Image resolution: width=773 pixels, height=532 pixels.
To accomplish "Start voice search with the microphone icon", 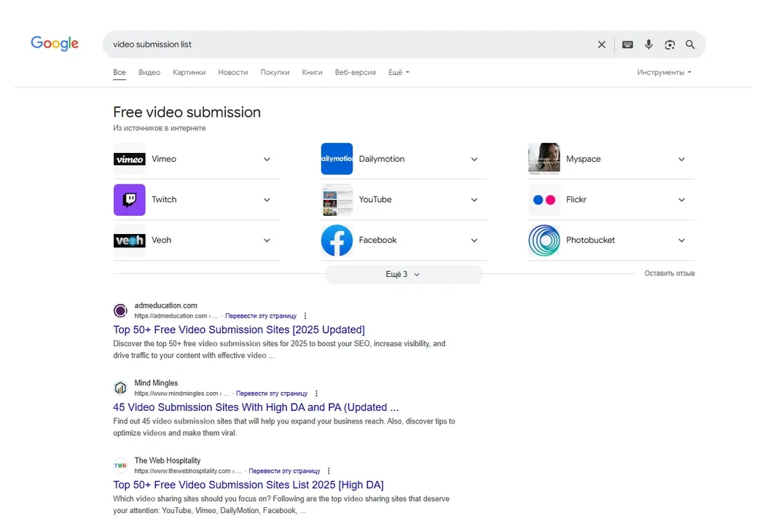I will pyautogui.click(x=648, y=44).
